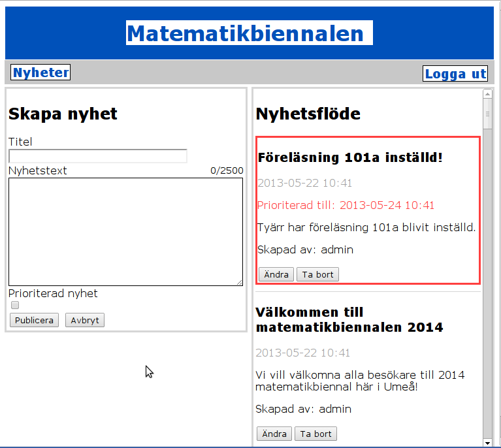Click the heading 'Välkommen till matematikbiennalen 2014'
This screenshot has width=501, height=448.
pyautogui.click(x=349, y=319)
